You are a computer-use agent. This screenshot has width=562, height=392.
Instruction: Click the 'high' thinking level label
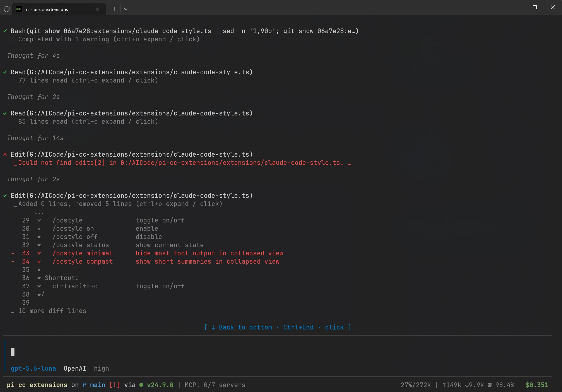click(101, 368)
